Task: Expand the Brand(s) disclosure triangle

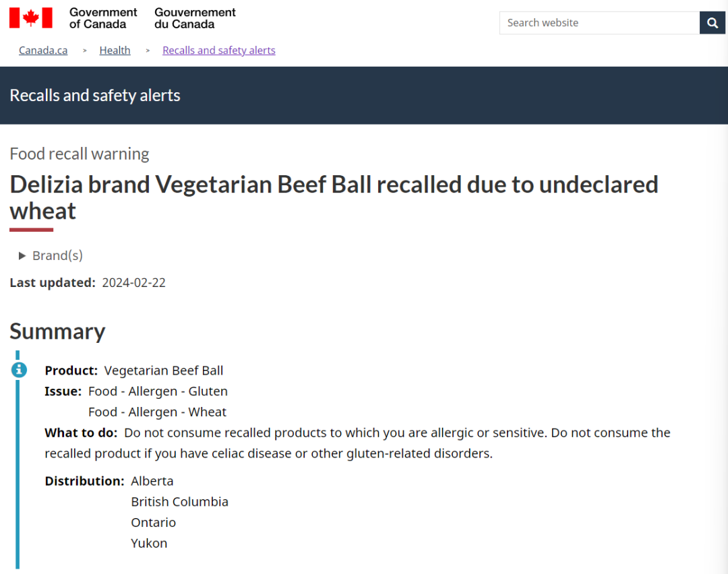Action: (22, 256)
